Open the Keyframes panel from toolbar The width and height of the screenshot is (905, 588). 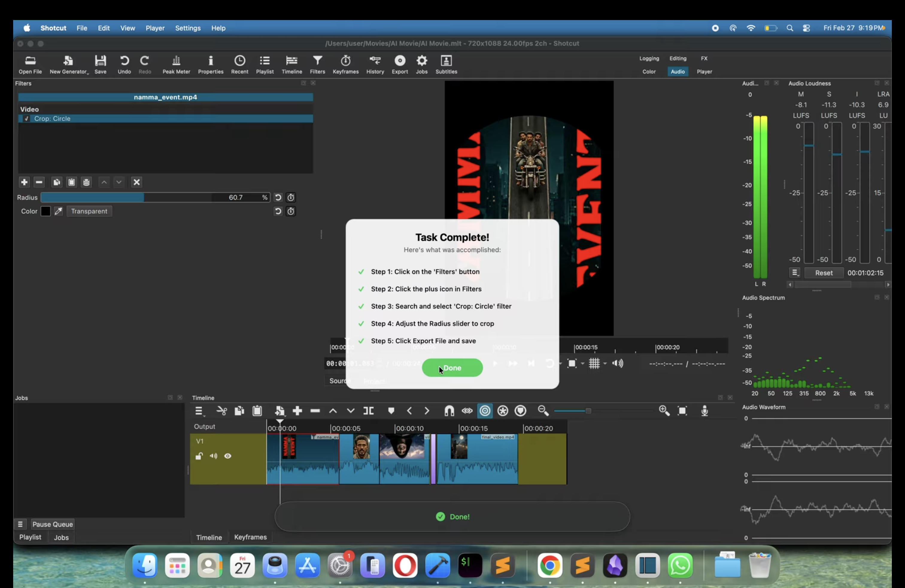click(345, 64)
